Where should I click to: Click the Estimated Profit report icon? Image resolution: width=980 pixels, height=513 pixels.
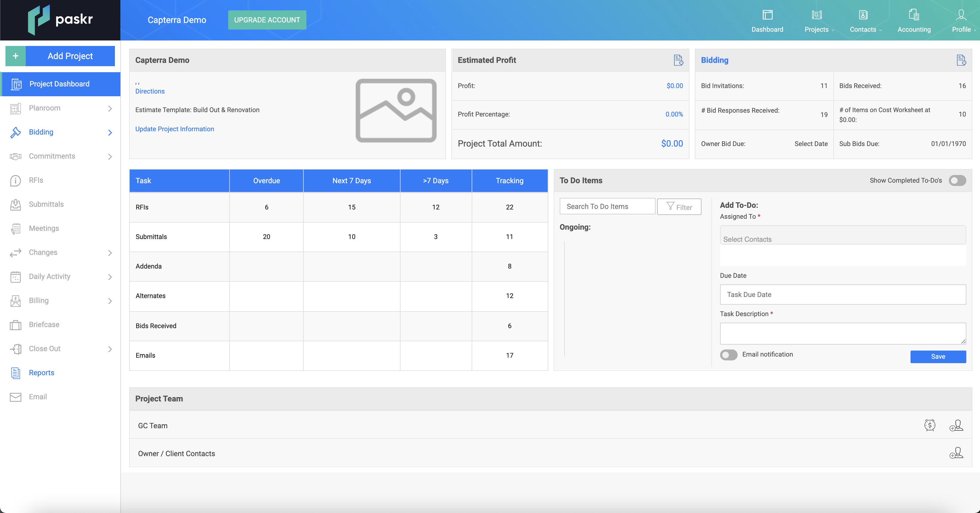678,60
